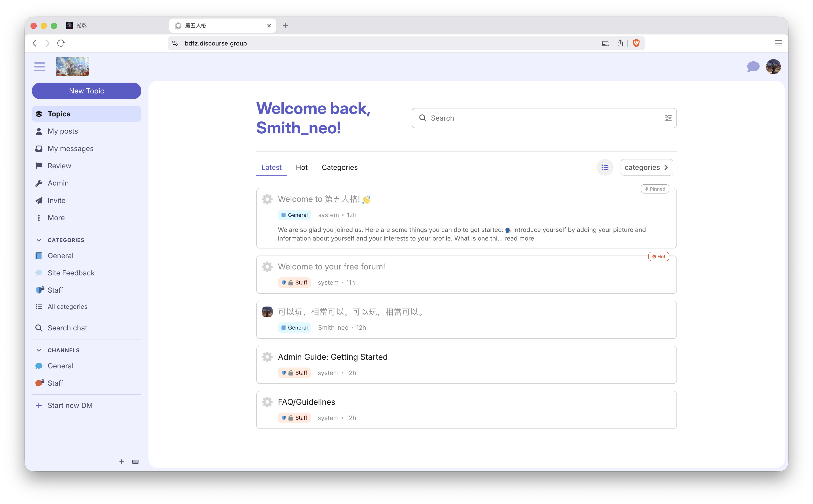Toggle the hamburger sidebar menu

point(39,67)
